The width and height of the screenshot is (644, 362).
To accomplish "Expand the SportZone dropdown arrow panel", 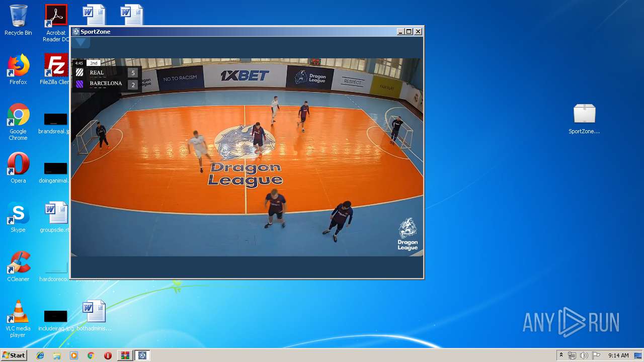I will (x=80, y=43).
